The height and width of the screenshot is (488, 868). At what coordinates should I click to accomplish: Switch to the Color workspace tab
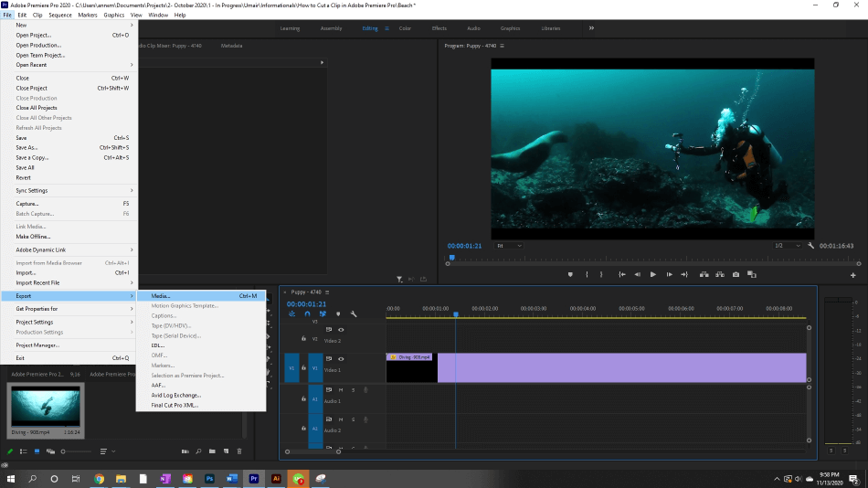(x=405, y=28)
